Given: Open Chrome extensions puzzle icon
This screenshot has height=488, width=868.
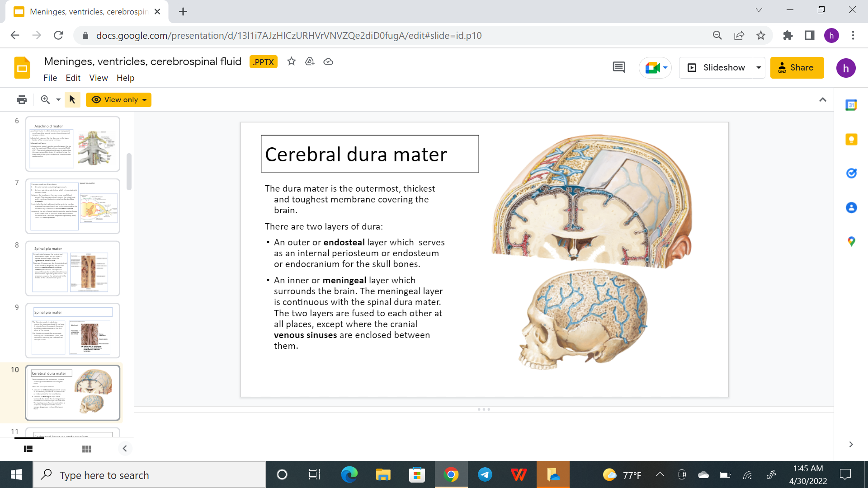Looking at the screenshot, I should point(788,35).
